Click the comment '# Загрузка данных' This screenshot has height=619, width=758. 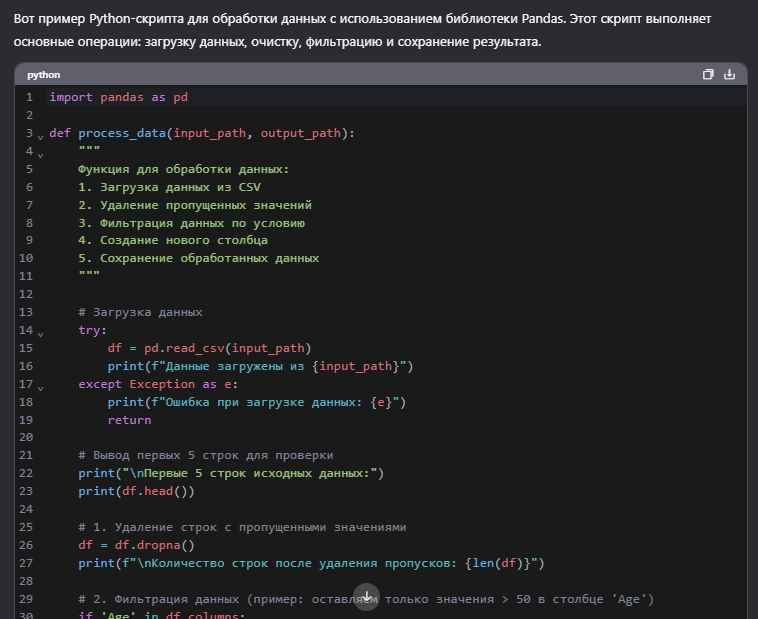click(140, 312)
